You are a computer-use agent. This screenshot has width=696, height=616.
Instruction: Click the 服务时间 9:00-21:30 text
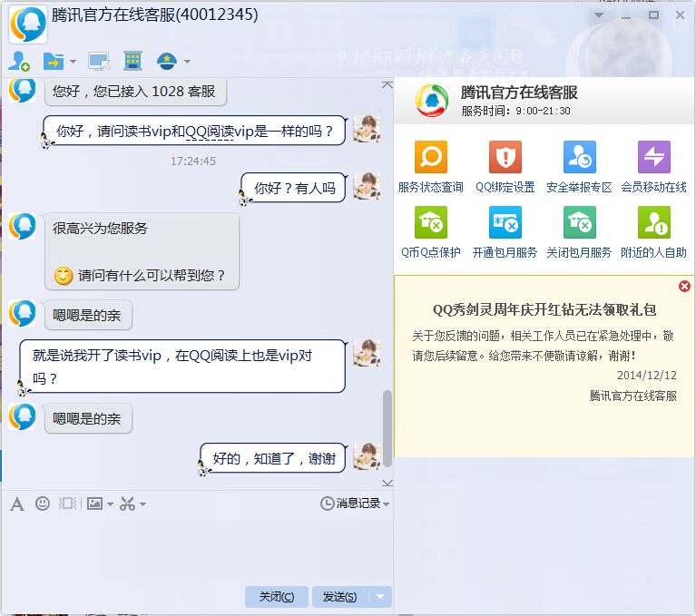515,111
